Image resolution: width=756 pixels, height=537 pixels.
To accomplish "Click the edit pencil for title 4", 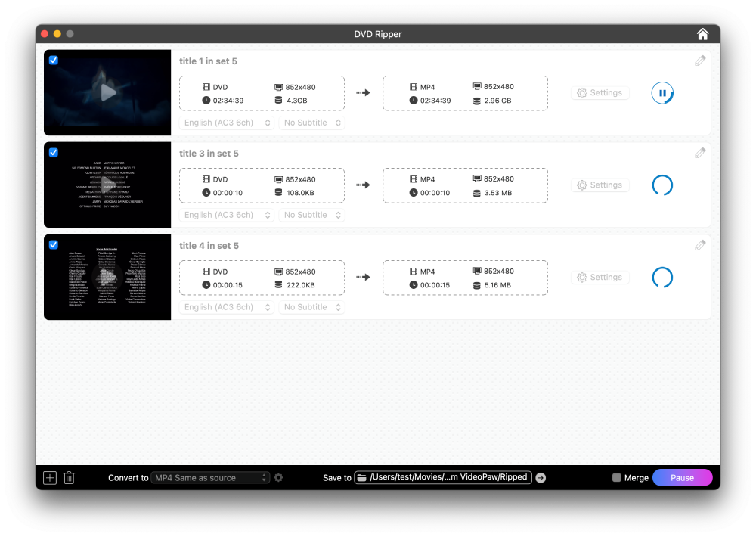I will pos(700,245).
